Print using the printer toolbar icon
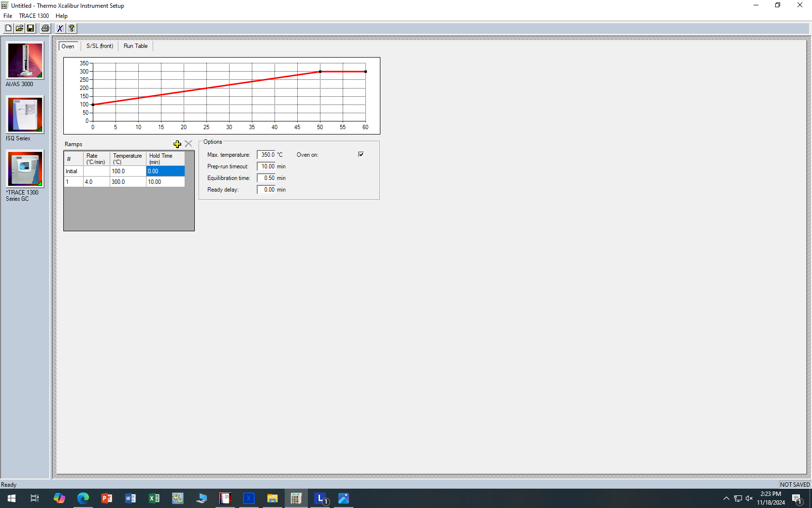Viewport: 812px width, 508px height. (45, 28)
